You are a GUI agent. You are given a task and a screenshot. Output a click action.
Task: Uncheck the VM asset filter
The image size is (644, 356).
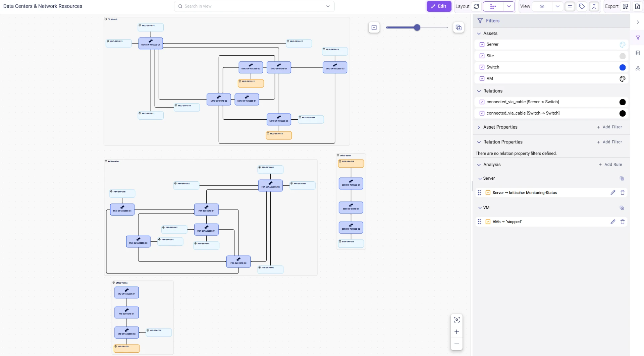coord(482,79)
